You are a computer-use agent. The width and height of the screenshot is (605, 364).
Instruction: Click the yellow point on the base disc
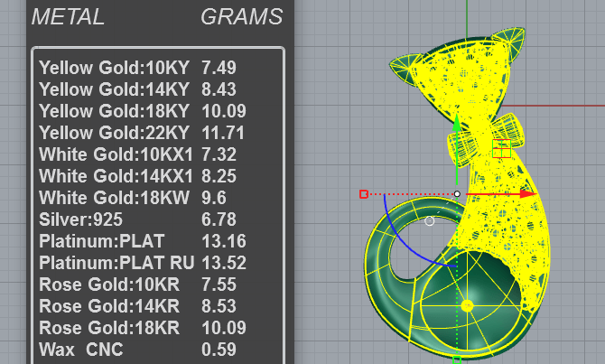pyautogui.click(x=467, y=305)
